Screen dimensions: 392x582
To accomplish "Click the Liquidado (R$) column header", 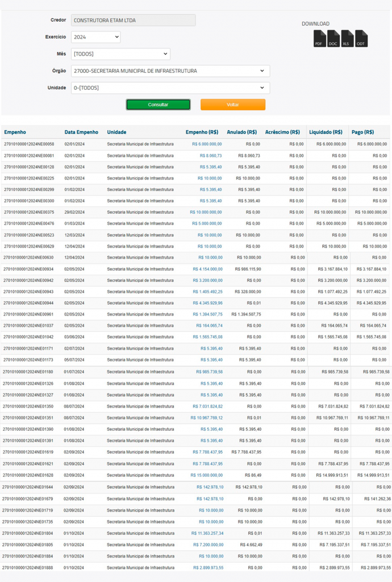I will pyautogui.click(x=326, y=132).
